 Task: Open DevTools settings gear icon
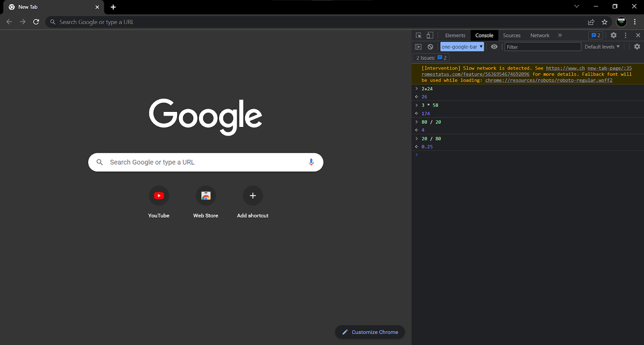pyautogui.click(x=613, y=35)
